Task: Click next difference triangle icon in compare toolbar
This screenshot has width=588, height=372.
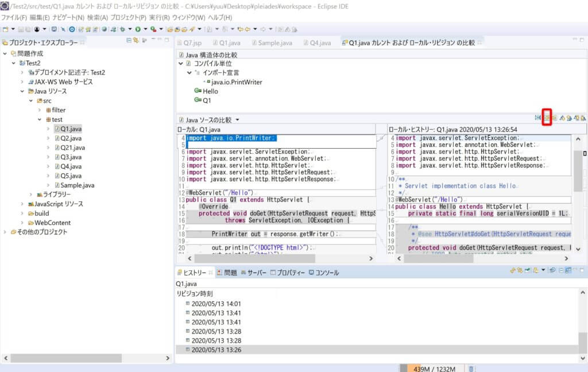Action: [562, 118]
